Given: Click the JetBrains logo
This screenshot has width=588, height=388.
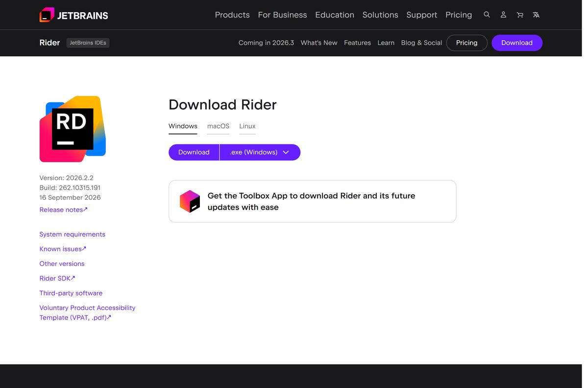Looking at the screenshot, I should (x=74, y=15).
